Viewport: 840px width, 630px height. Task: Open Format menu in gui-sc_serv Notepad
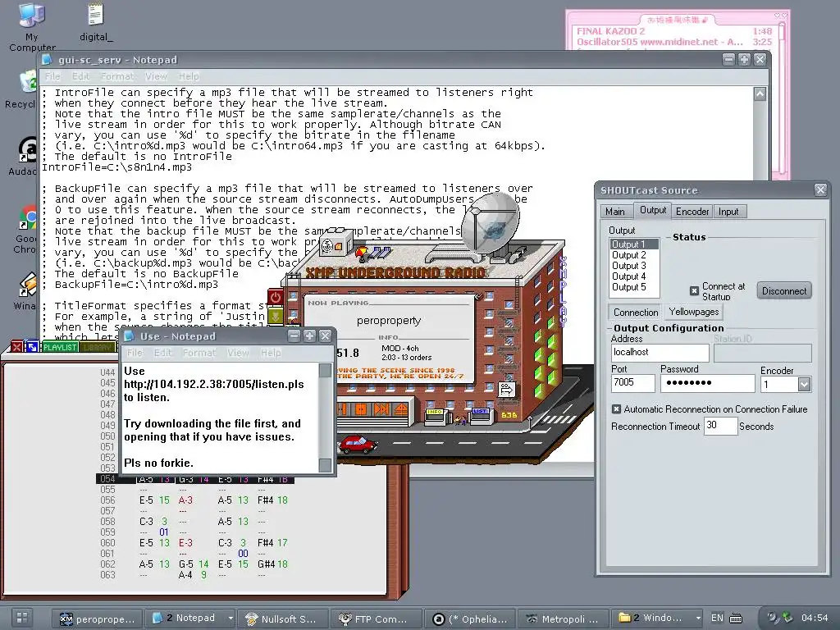pyautogui.click(x=116, y=76)
